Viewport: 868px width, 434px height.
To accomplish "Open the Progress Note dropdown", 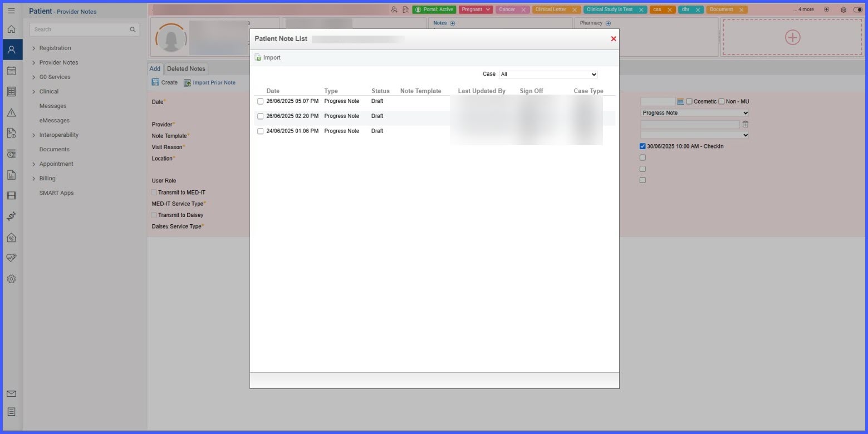I will pyautogui.click(x=695, y=113).
